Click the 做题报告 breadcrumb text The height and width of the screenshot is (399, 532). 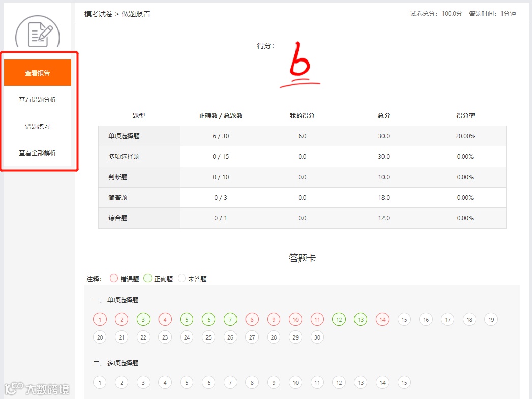(x=136, y=14)
